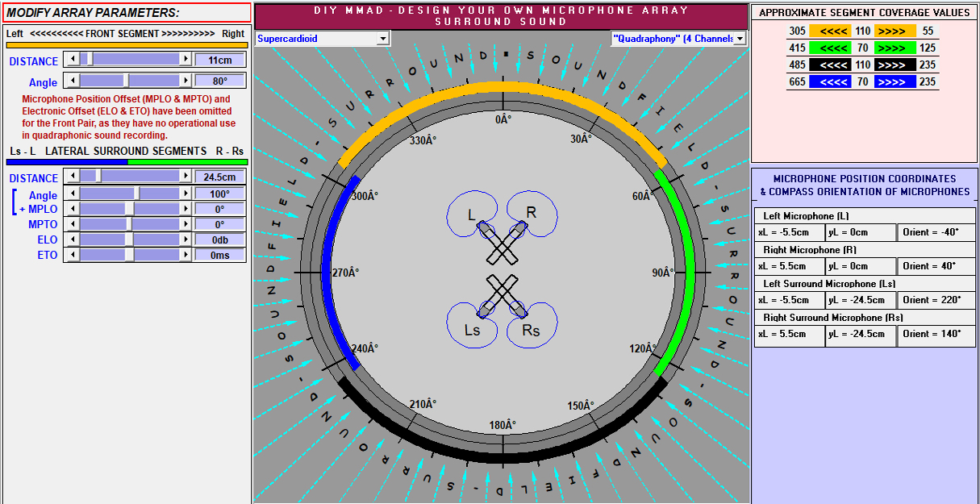The width and height of the screenshot is (980, 504).
Task: Click right arrow of front DISTANCE slider
Action: pyautogui.click(x=186, y=59)
